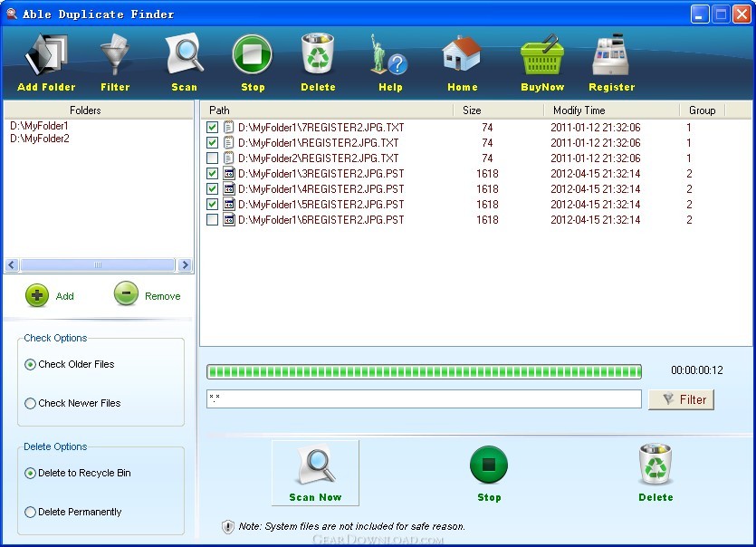The width and height of the screenshot is (756, 547).
Task: Select the D:\MyFolder1\6REGISTER2.JPG.PST path text
Action: [x=321, y=220]
